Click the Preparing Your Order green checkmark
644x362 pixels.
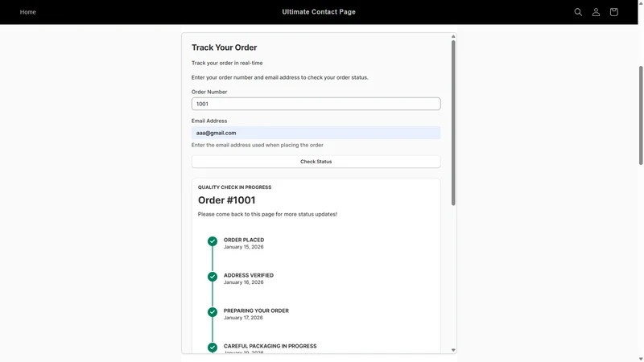[x=213, y=312]
